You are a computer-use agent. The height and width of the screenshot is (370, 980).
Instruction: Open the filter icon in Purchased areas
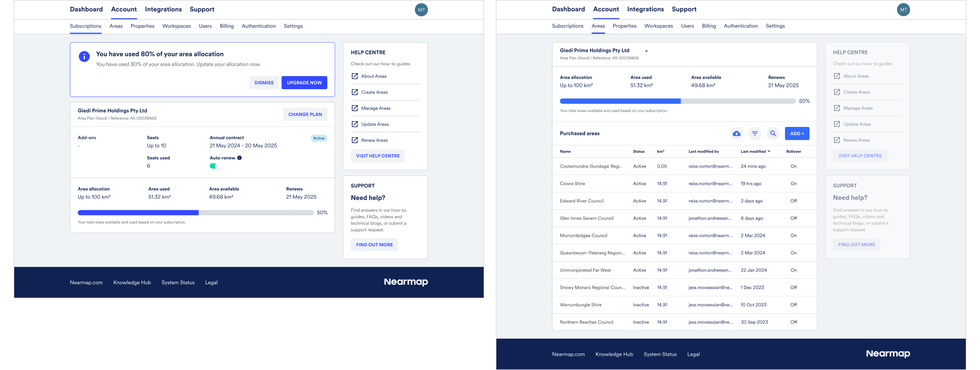[755, 133]
